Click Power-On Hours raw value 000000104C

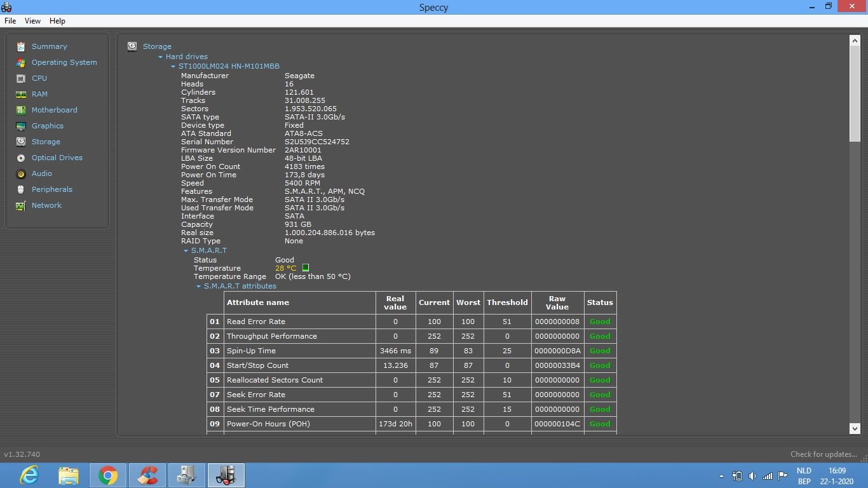point(557,424)
